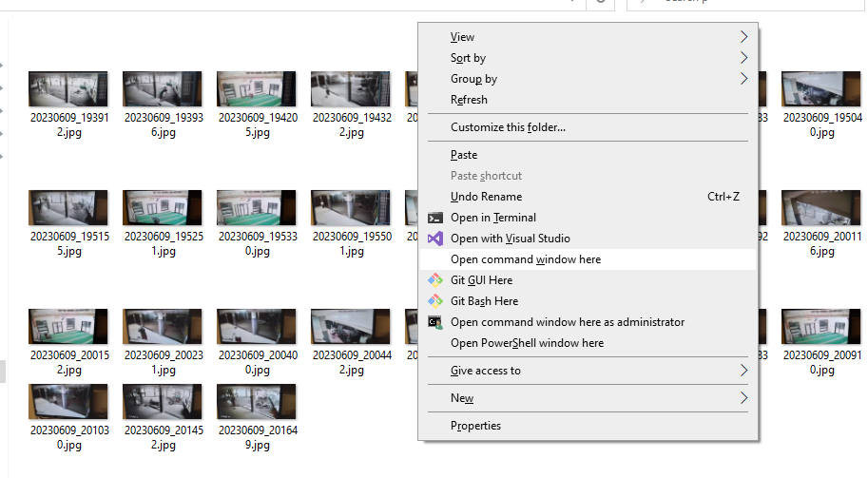Select thumbnail 20230609_195251.jpg
868x478 pixels.
[163, 207]
